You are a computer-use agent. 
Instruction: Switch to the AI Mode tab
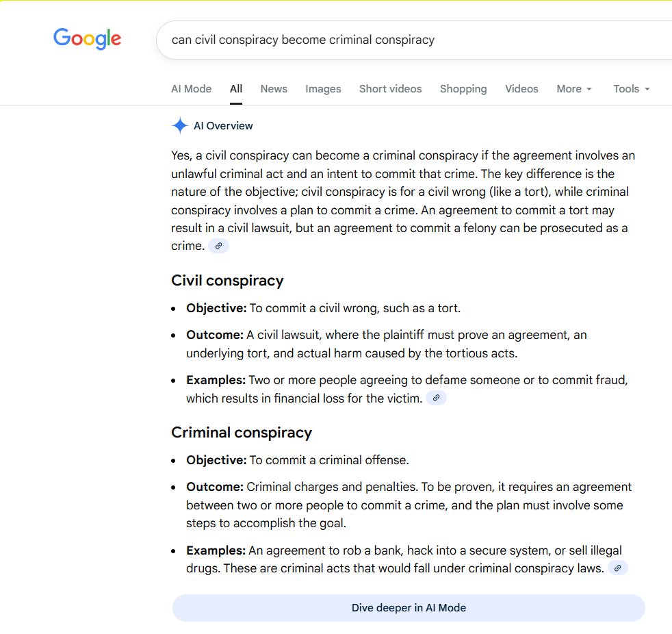pos(191,89)
